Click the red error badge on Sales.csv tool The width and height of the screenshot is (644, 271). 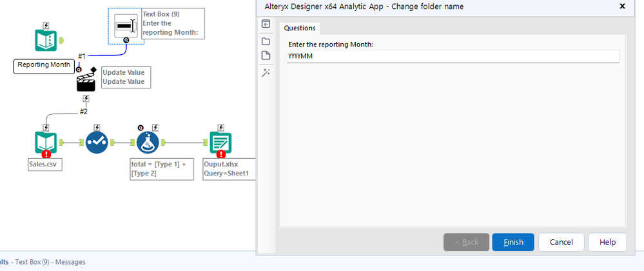click(46, 154)
